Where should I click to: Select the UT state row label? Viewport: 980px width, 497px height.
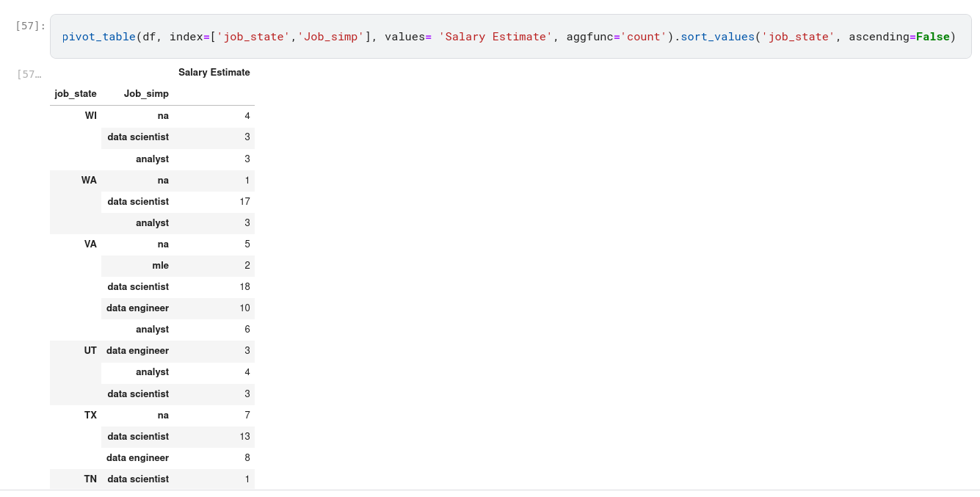pyautogui.click(x=90, y=351)
